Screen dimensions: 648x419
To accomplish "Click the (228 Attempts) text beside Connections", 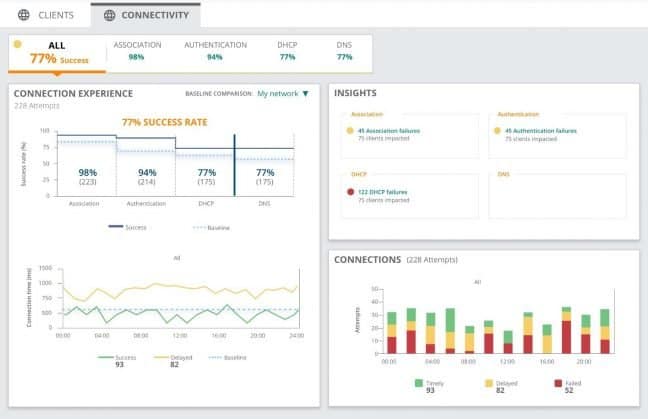I will coord(432,260).
